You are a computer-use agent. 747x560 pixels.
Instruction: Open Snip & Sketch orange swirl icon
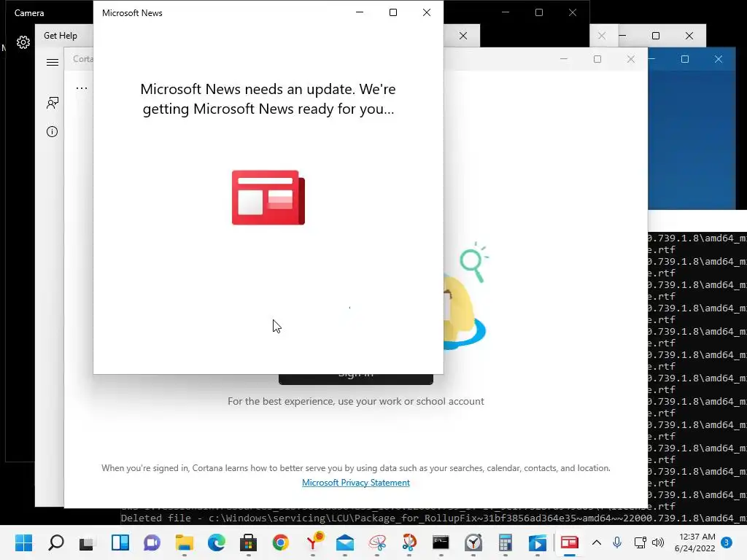click(409, 542)
